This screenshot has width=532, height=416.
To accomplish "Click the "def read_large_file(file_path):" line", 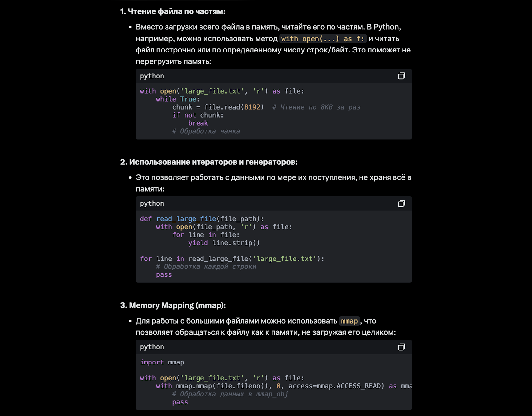I will click(202, 219).
